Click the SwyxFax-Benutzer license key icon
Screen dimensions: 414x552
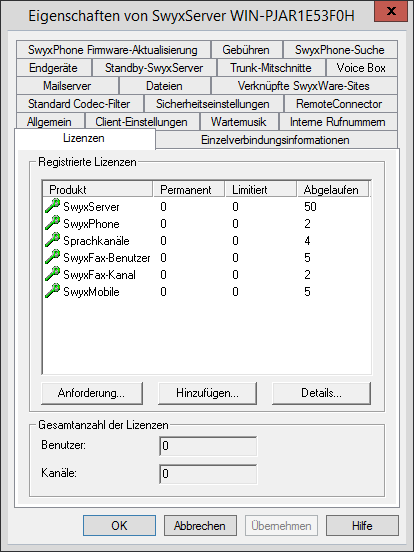click(x=53, y=257)
